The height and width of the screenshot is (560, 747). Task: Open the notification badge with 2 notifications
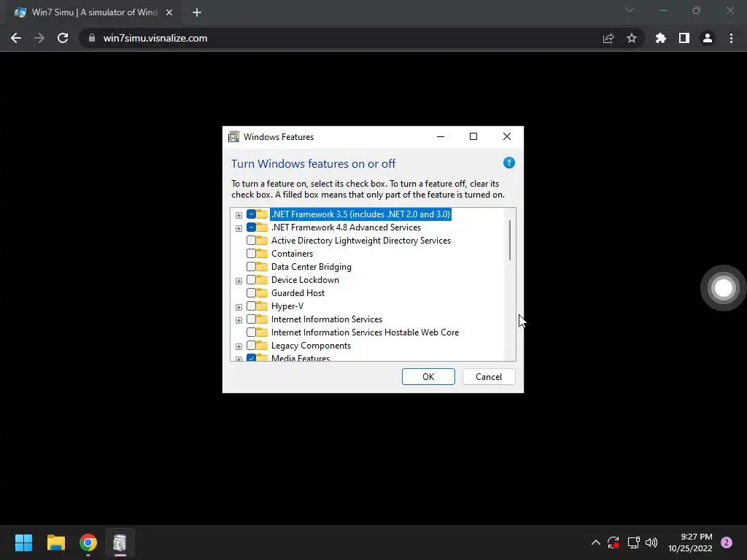point(727,542)
